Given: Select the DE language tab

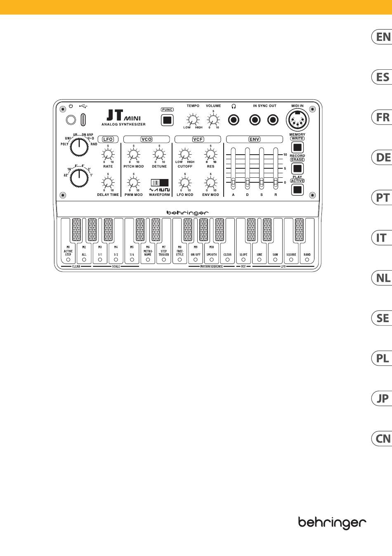Looking at the screenshot, I should click(x=382, y=158).
